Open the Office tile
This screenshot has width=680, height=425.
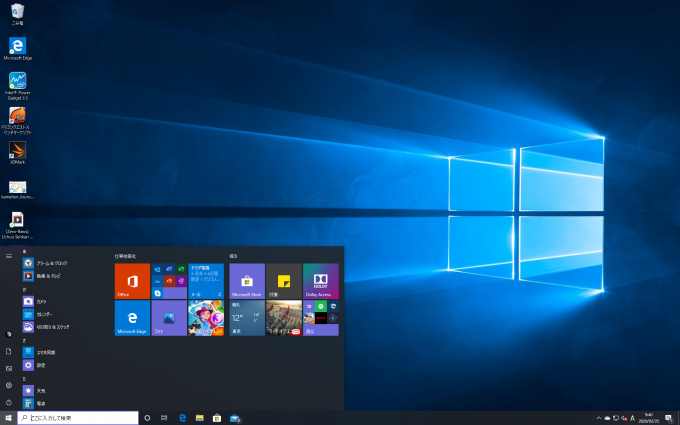(132, 281)
